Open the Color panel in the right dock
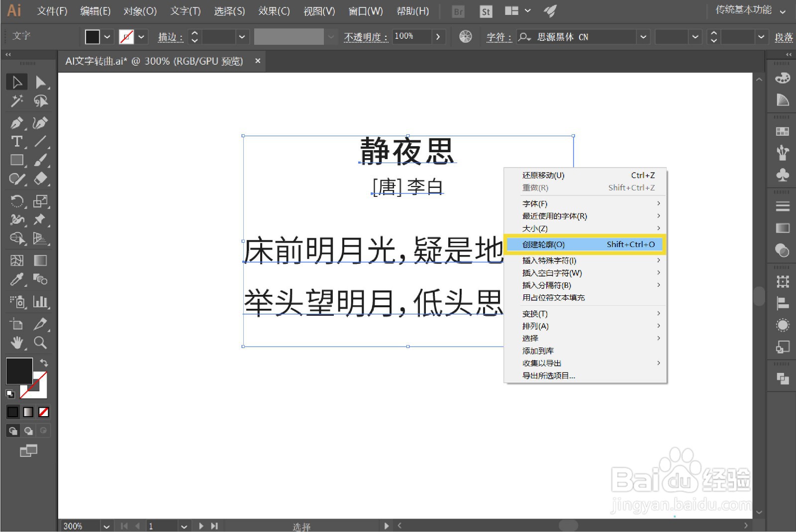The height and width of the screenshot is (532, 796). 782,78
